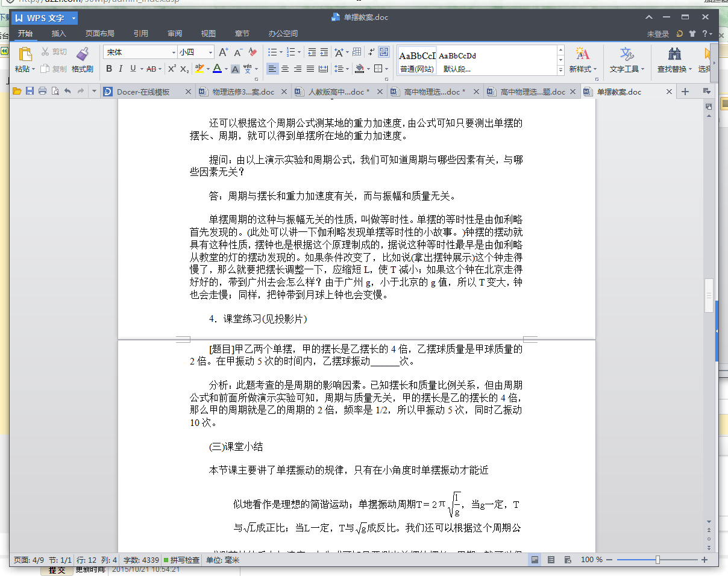The height and width of the screenshot is (576, 728).
Task: Apply the font color (blue A)
Action: click(217, 69)
